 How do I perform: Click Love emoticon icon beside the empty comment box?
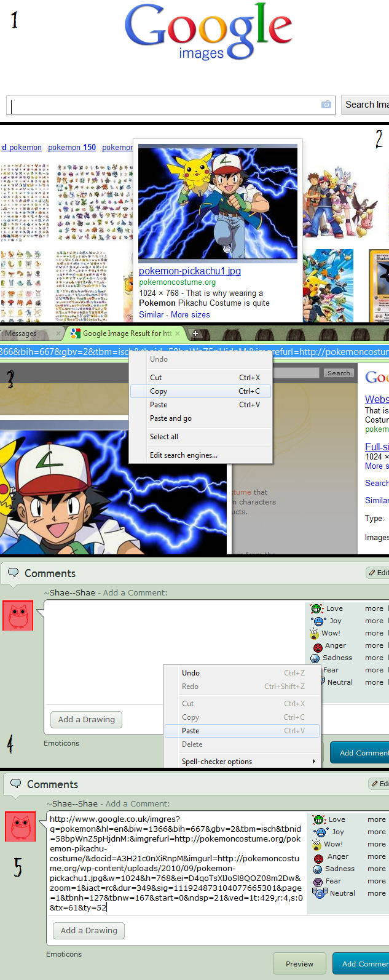coord(316,608)
